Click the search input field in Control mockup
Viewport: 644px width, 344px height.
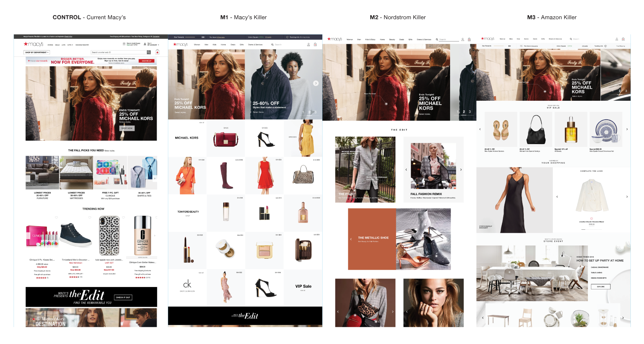point(119,52)
